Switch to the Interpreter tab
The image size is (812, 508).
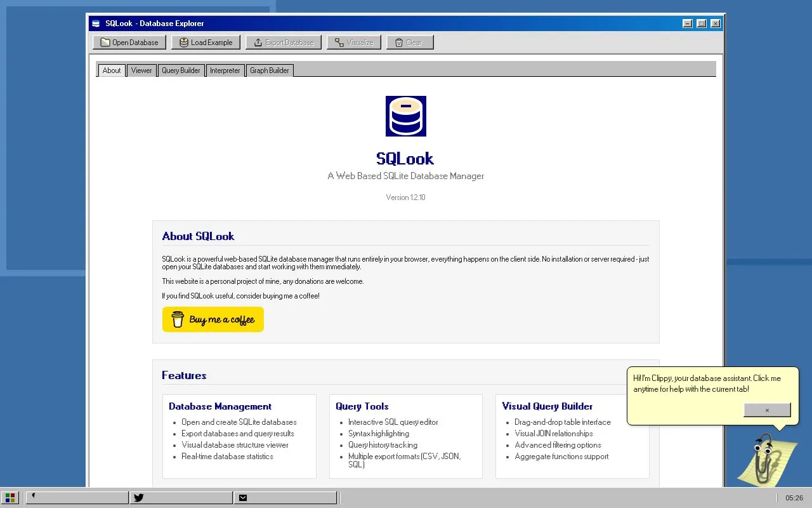(225, 70)
